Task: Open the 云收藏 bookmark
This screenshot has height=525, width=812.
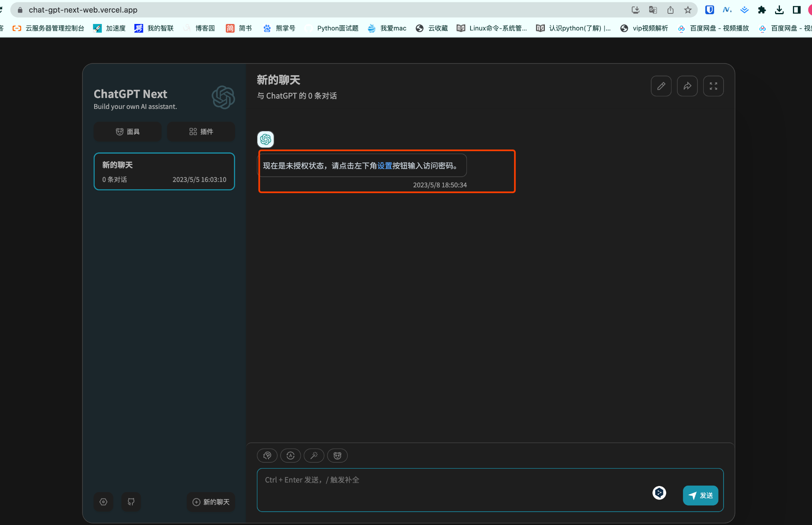Action: point(432,28)
